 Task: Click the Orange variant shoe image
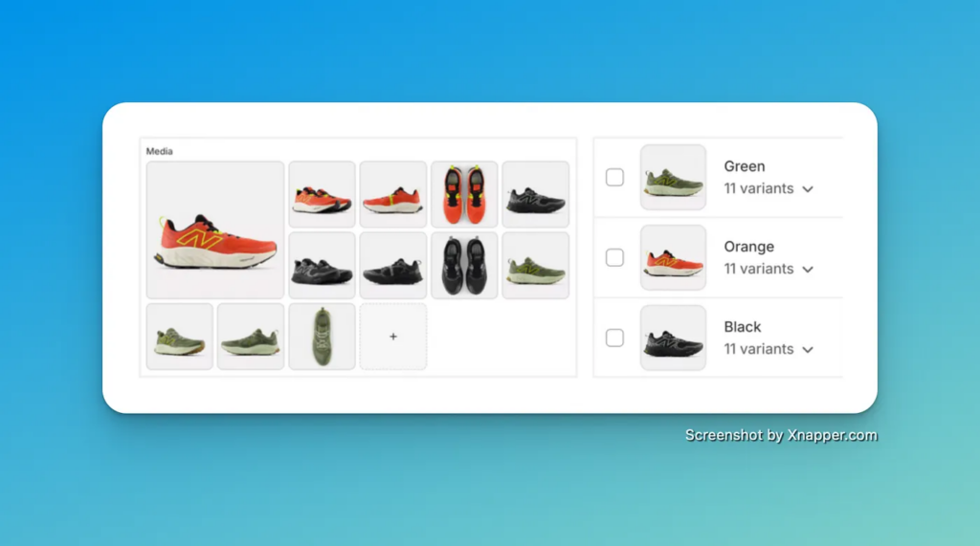(673, 258)
